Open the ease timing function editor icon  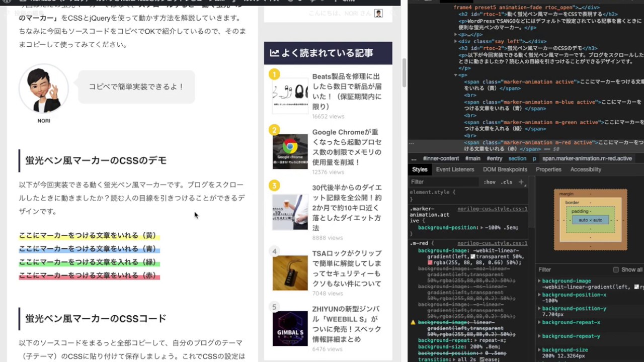(x=482, y=359)
